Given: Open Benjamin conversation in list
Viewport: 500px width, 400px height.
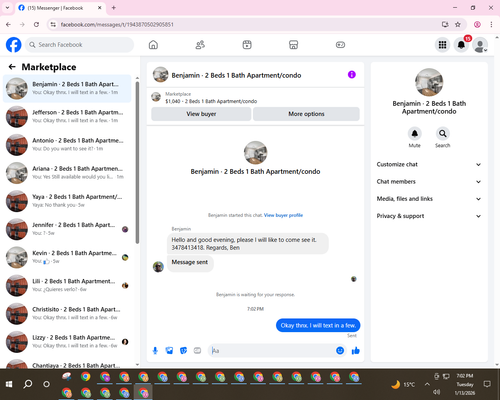Looking at the screenshot, I should click(67, 88).
